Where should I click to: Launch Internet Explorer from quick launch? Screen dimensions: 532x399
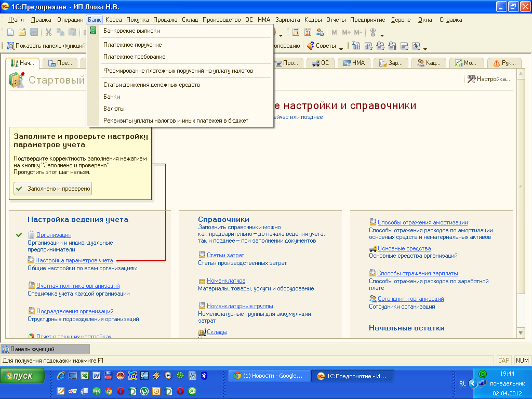coord(61,376)
